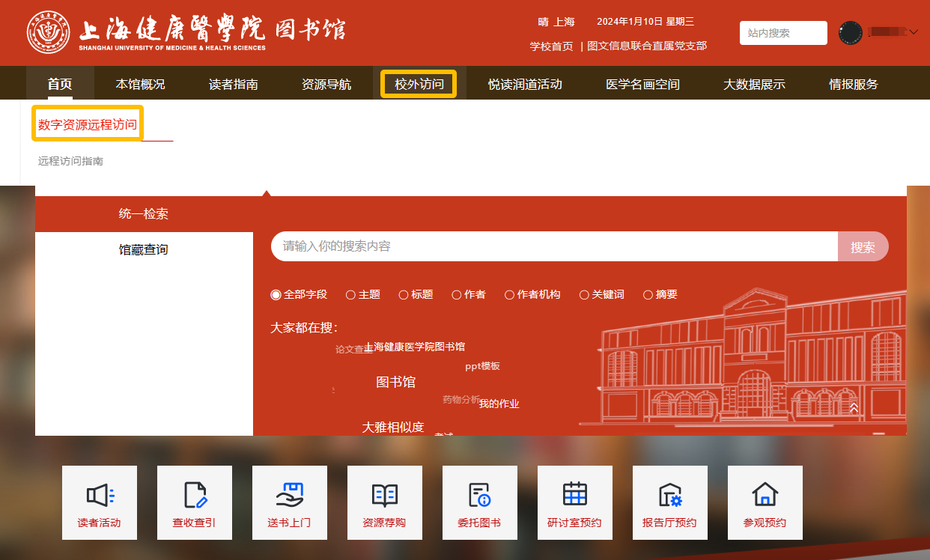Expand the user account dropdown arrow
The width and height of the screenshot is (930, 560).
tap(914, 31)
